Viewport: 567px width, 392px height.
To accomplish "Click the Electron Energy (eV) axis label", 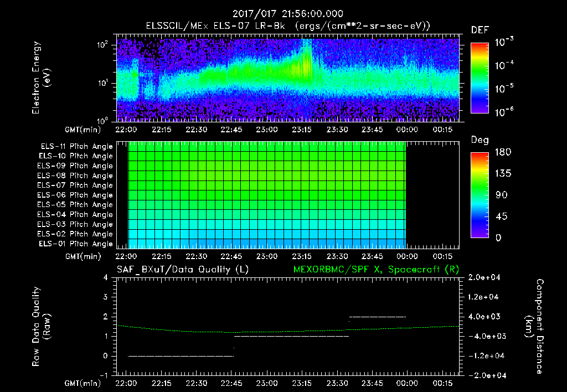I will coord(41,78).
